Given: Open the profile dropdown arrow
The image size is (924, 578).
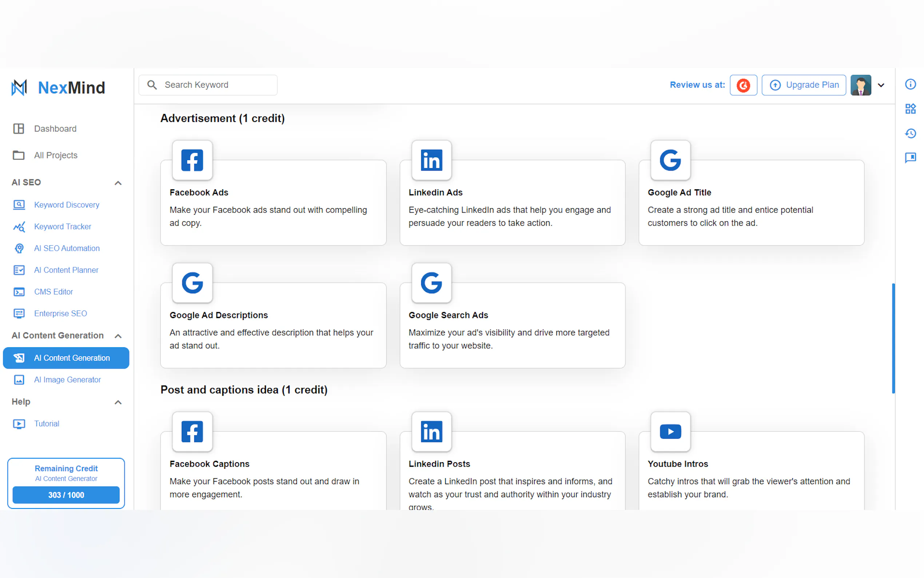Looking at the screenshot, I should click(x=881, y=85).
